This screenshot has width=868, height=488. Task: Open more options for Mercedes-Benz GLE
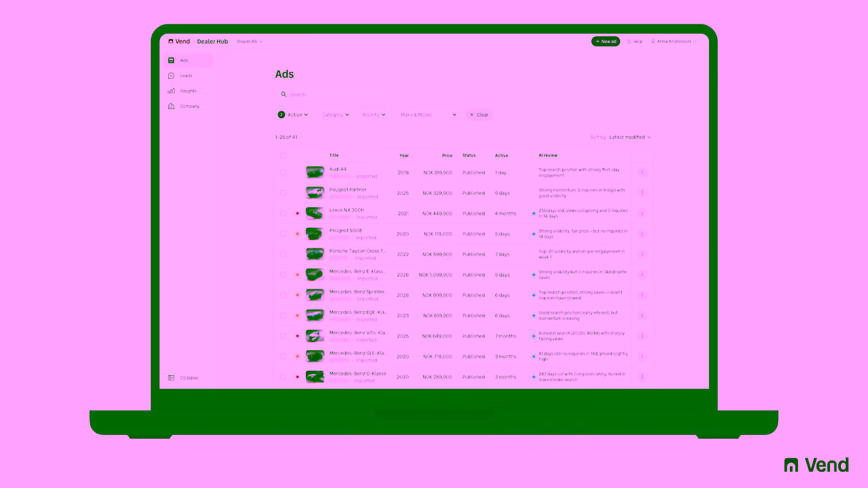642,356
